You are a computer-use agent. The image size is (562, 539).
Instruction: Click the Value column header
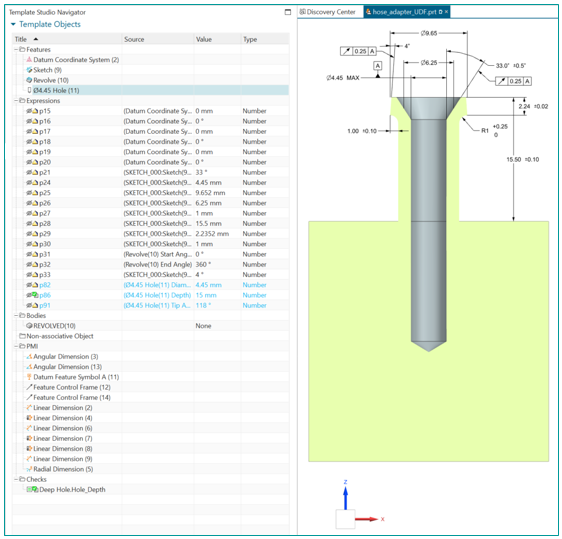[x=217, y=39]
